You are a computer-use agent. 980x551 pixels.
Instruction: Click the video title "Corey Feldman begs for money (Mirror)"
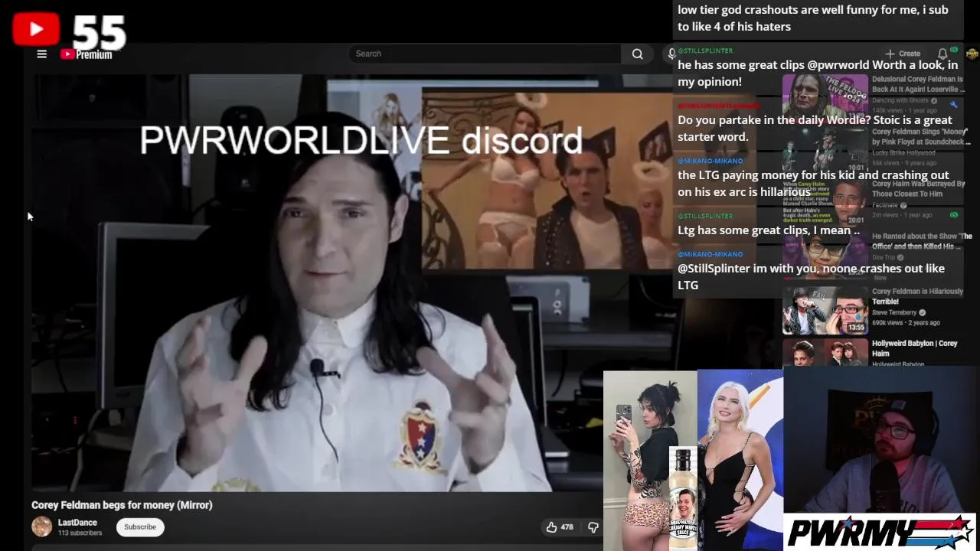click(x=122, y=505)
